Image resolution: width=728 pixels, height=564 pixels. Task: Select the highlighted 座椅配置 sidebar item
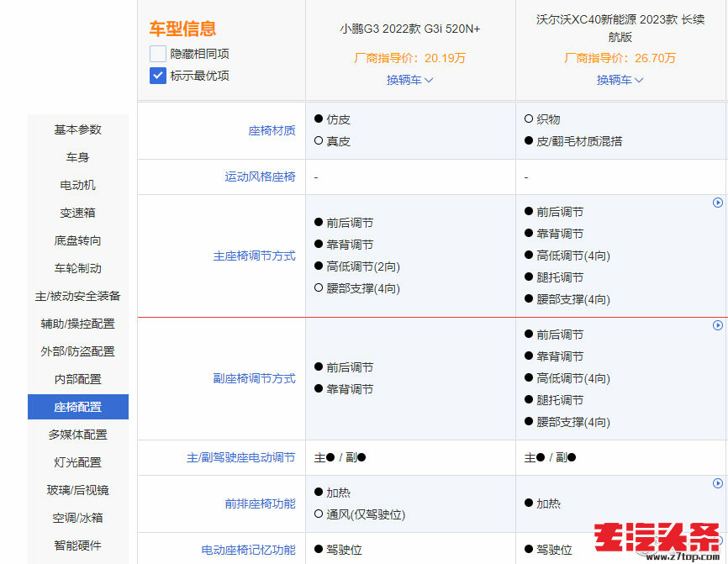[x=78, y=407]
